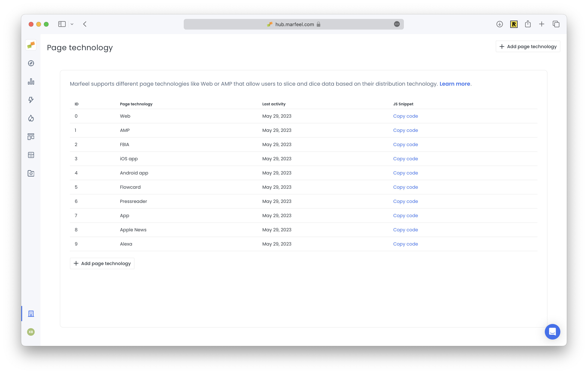Copy code for the Web technology
This screenshot has height=374, width=588.
(405, 116)
